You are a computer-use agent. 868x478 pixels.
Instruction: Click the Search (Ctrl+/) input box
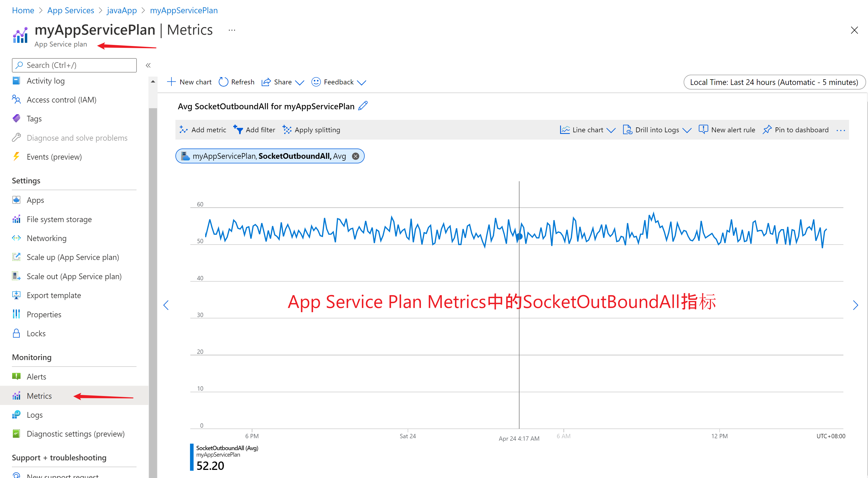pos(74,65)
